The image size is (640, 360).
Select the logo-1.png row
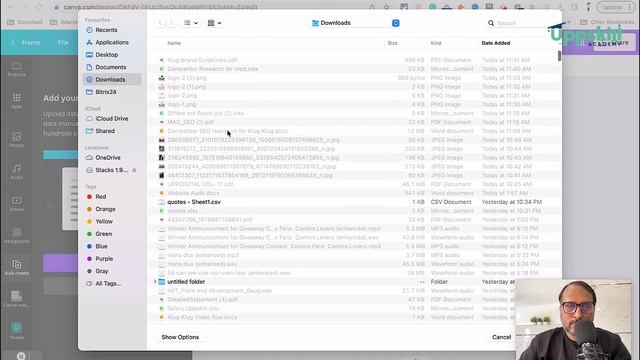(354, 104)
